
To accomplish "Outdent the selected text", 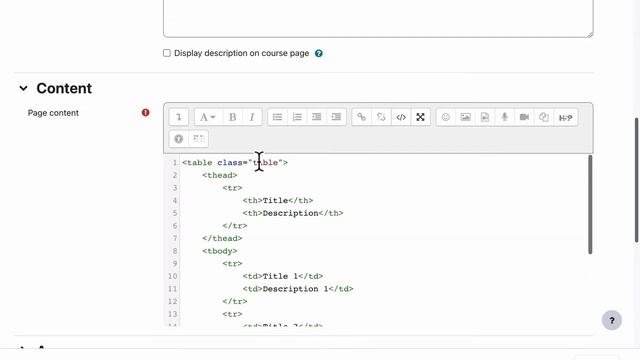I will [x=317, y=117].
